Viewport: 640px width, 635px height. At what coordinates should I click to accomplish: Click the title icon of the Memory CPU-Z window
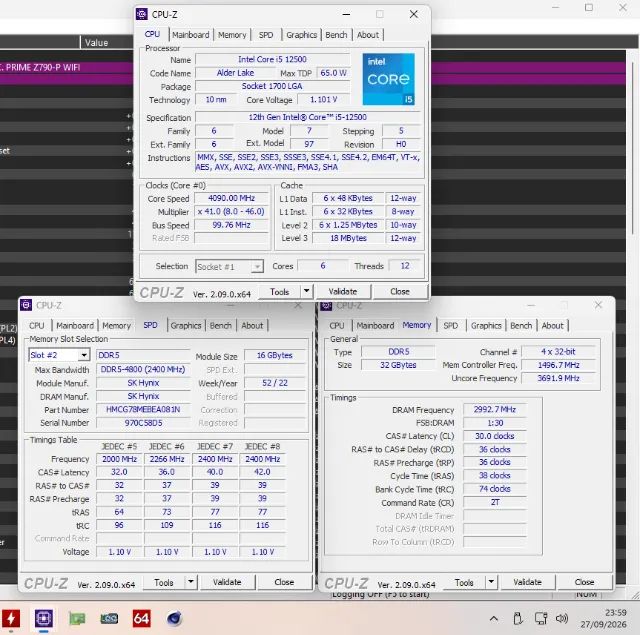(x=326, y=305)
